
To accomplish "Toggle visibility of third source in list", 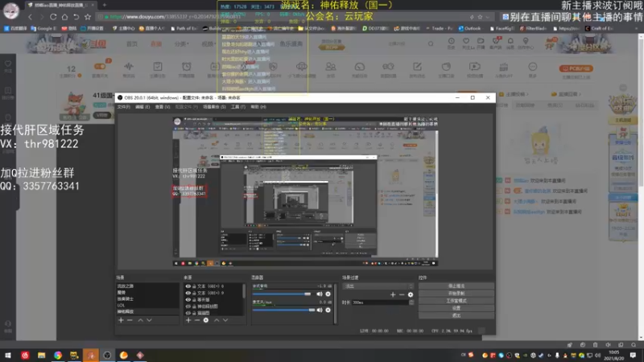I will [x=188, y=299].
